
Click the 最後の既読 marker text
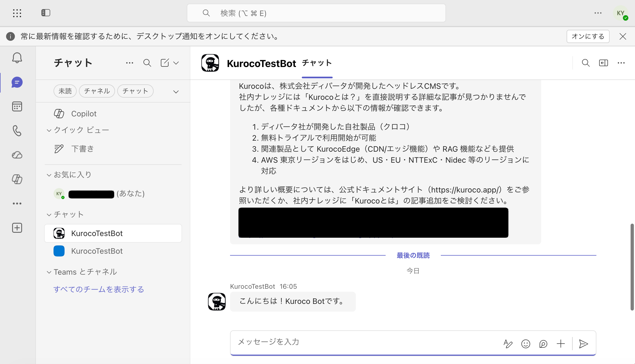pyautogui.click(x=413, y=256)
